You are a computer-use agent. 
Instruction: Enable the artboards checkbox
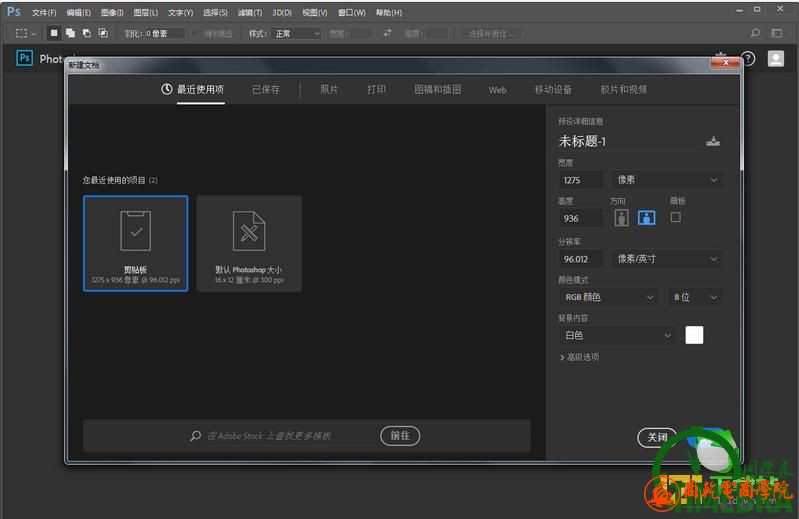coord(676,217)
